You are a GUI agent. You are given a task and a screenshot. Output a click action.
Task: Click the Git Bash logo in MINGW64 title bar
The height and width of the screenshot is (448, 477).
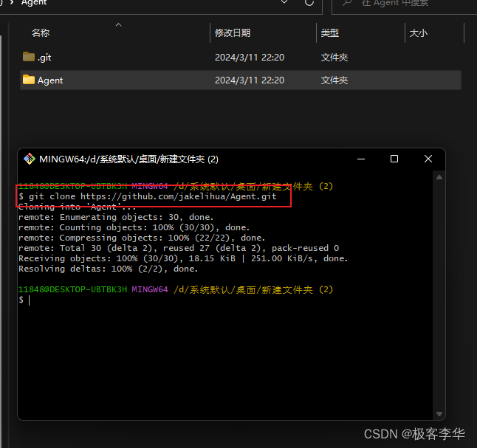(x=30, y=159)
